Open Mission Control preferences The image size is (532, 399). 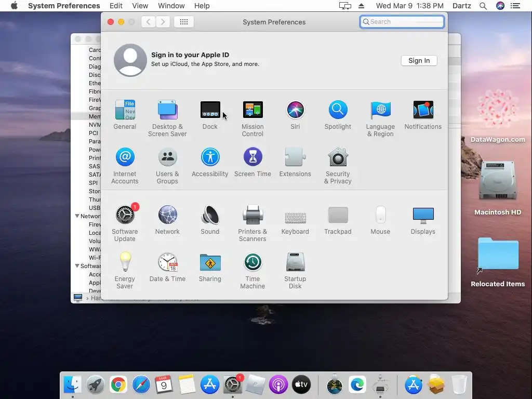(x=252, y=118)
